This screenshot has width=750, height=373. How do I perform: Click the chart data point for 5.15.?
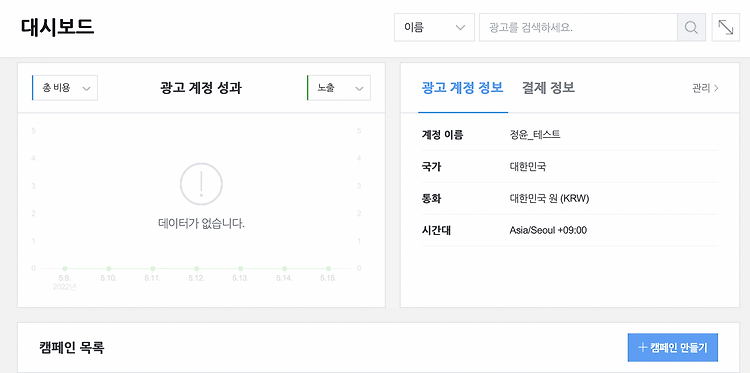coord(329,269)
